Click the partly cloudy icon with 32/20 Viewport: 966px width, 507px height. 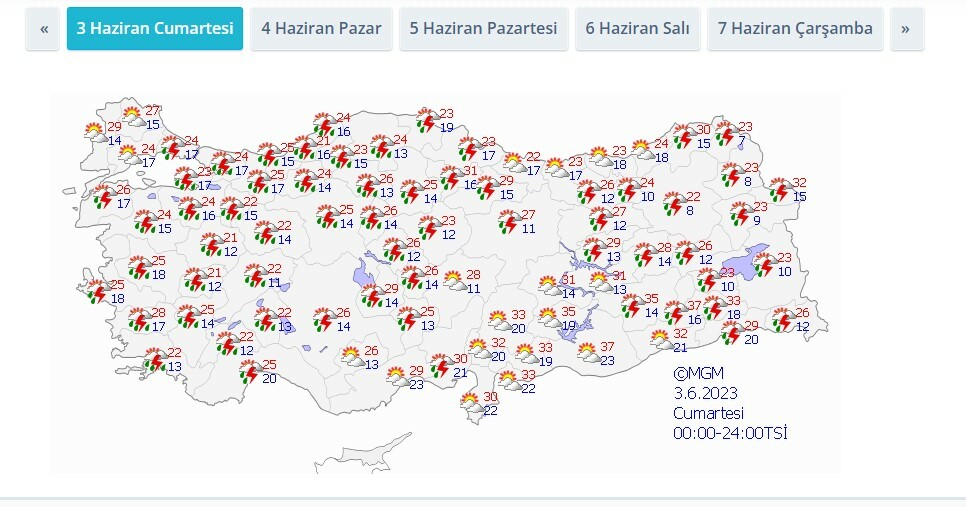[479, 349]
